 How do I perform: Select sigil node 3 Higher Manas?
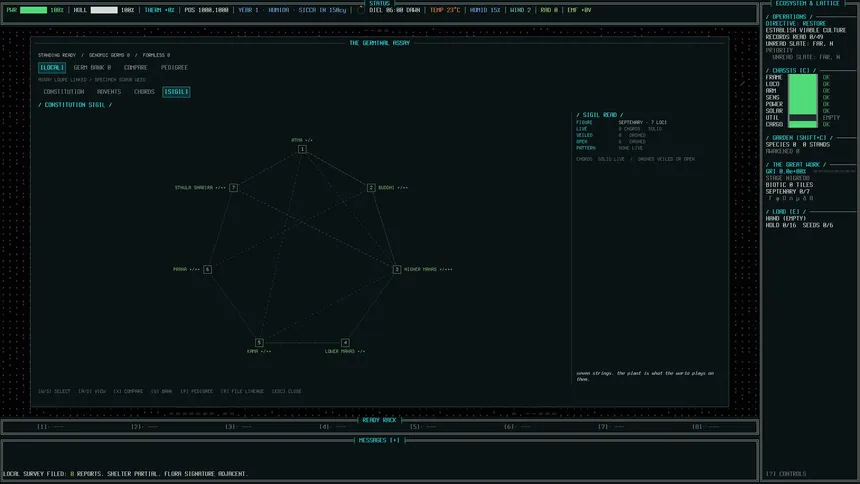coord(397,269)
